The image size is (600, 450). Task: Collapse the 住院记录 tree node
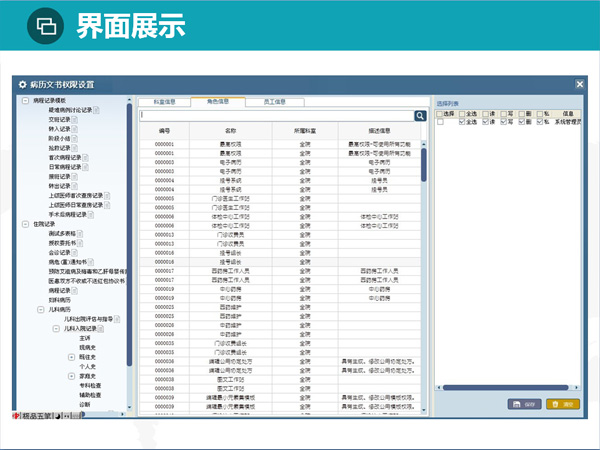[25, 224]
